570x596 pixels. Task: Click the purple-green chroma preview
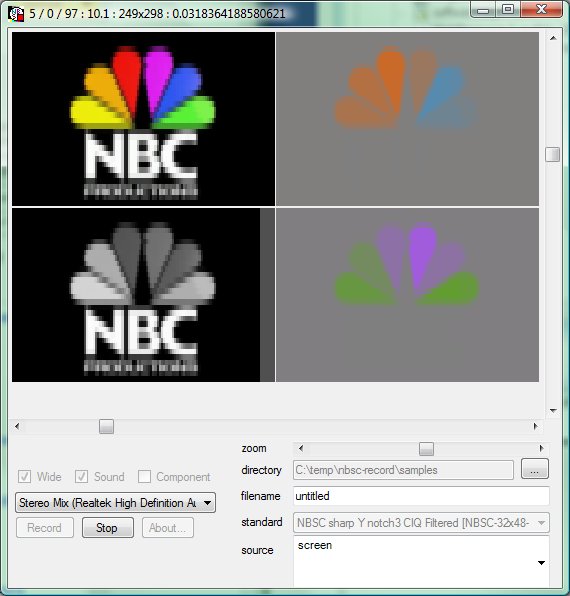407,295
